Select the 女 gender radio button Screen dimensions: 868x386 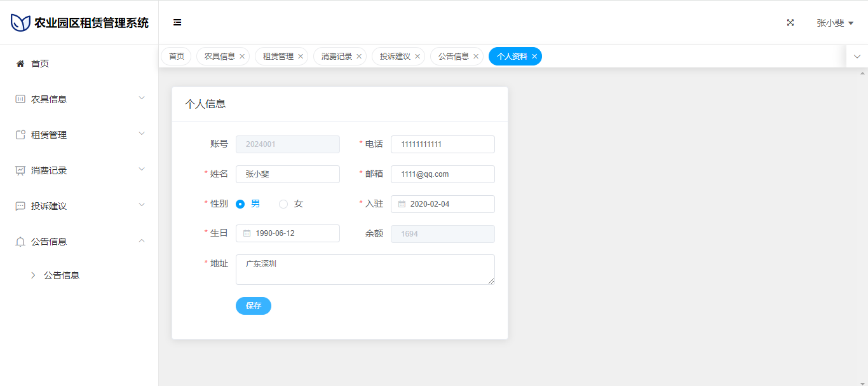283,204
